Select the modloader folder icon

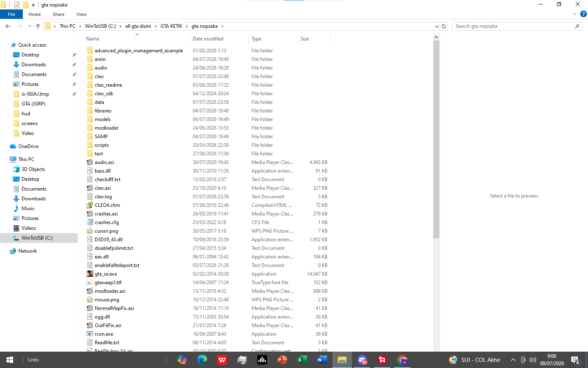pos(90,128)
